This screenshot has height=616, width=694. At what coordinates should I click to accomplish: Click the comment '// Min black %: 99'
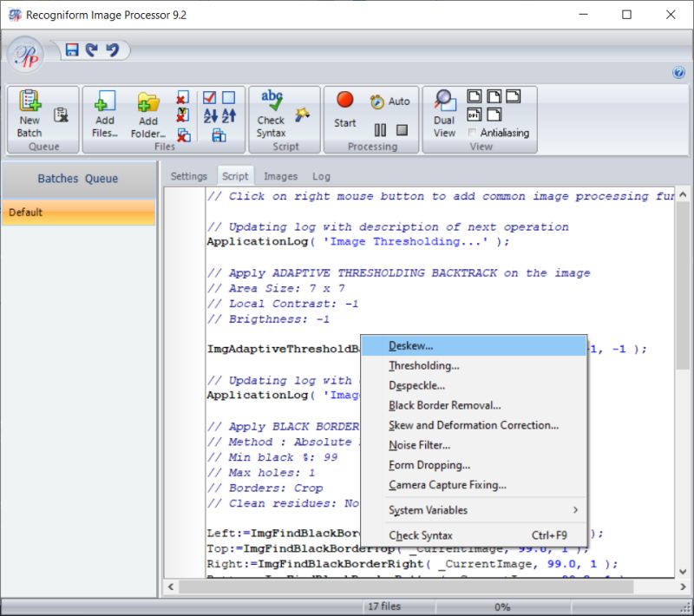(272, 457)
